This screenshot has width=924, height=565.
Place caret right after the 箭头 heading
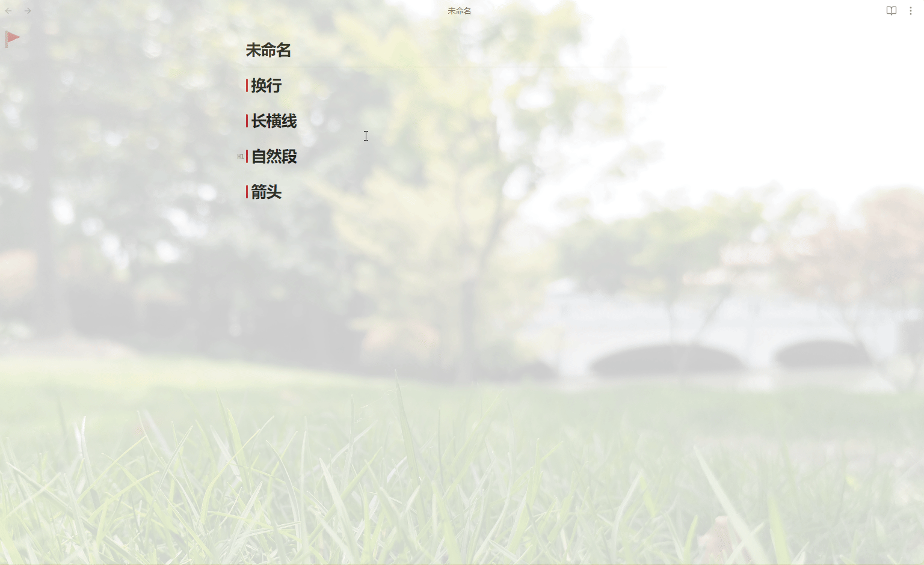pyautogui.click(x=283, y=192)
